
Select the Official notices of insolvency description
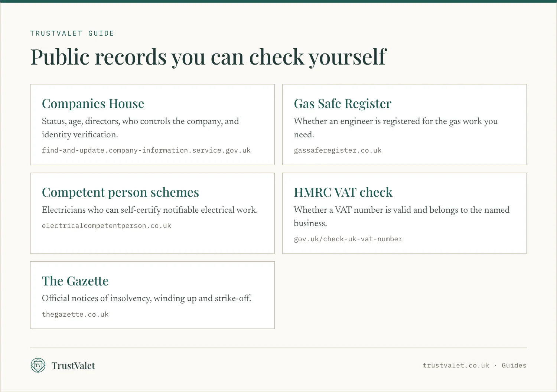pos(147,298)
